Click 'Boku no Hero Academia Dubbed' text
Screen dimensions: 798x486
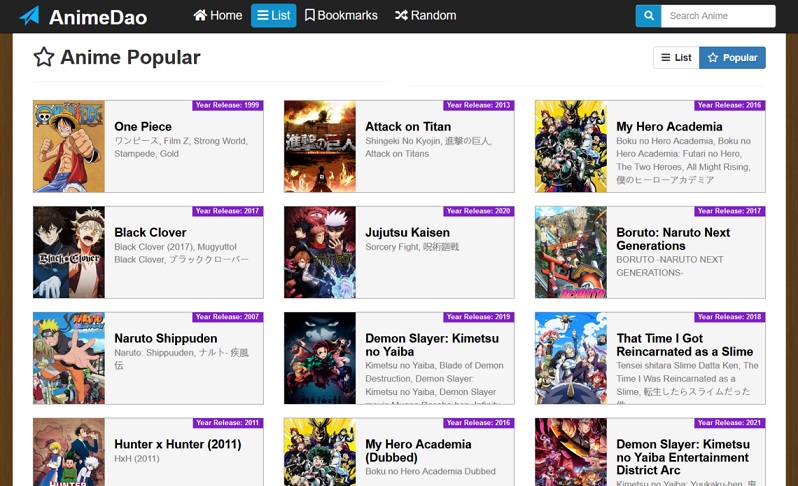[x=430, y=471]
